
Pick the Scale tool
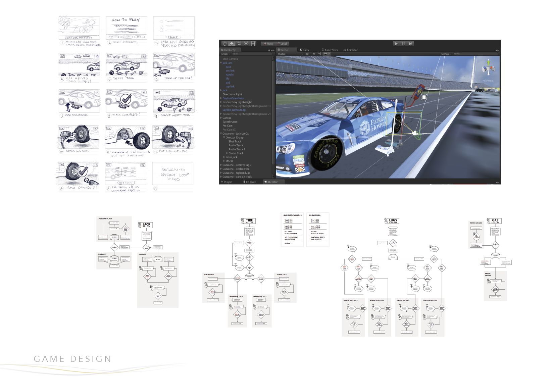click(246, 44)
